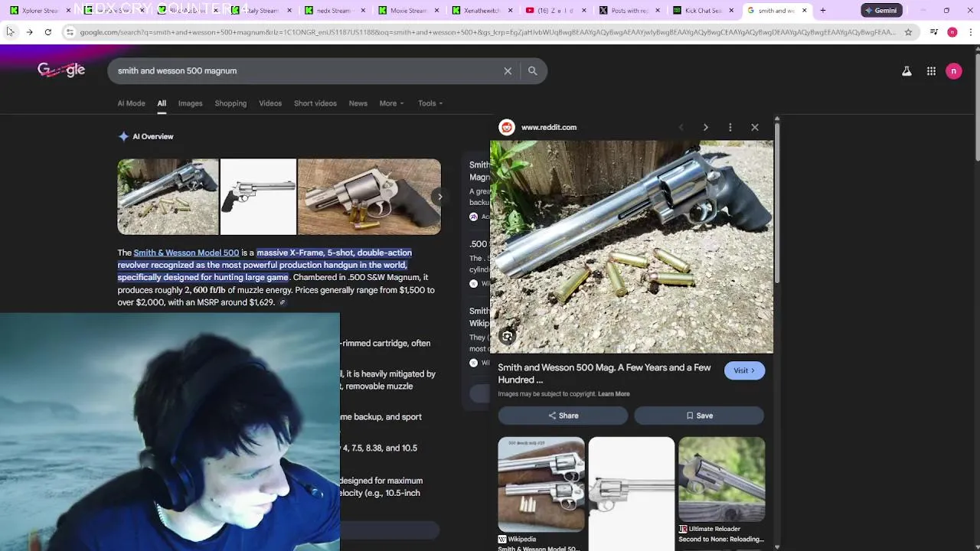Open Google Search Labs flask icon
The image size is (980, 551).
pyautogui.click(x=906, y=71)
